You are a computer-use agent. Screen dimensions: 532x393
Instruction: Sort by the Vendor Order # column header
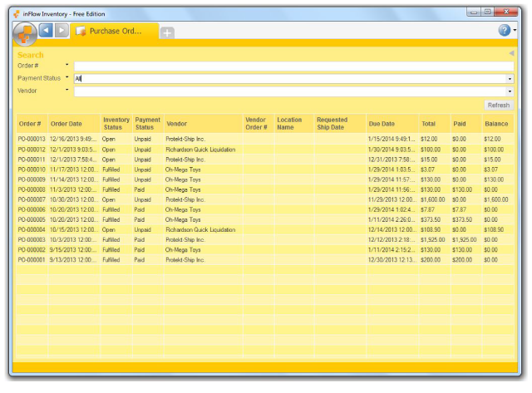click(x=259, y=124)
